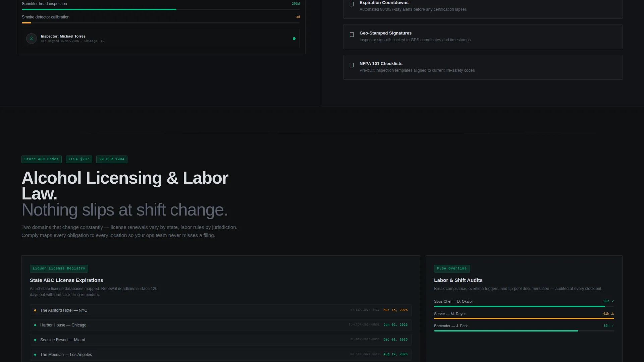Open the NFPA 101 Checklists feature card
The height and width of the screenshot is (362, 644).
483,67
